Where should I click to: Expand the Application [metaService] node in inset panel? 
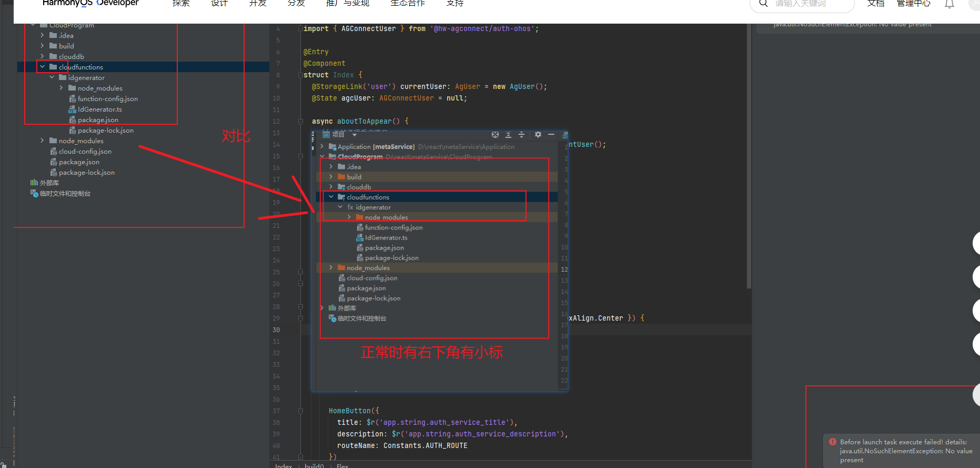point(322,147)
